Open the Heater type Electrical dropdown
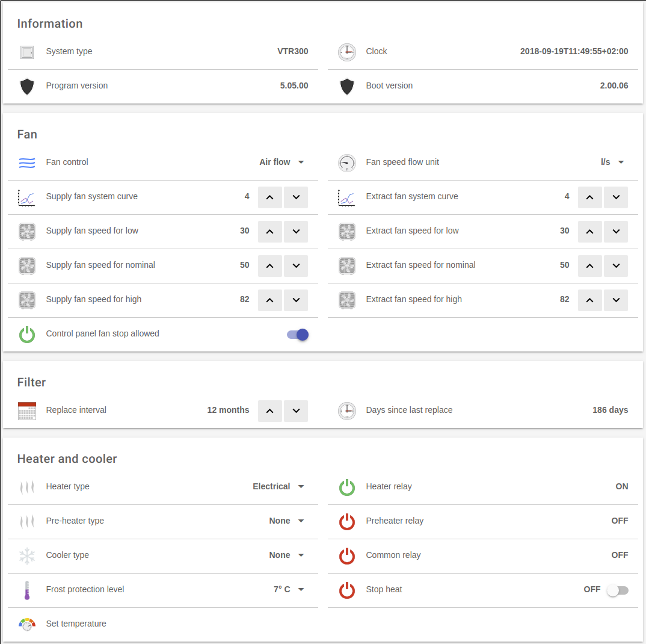 click(278, 487)
